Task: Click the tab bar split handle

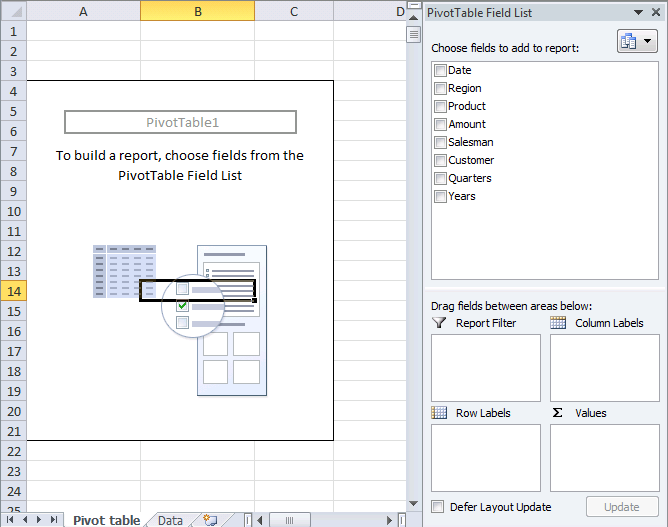Action: (x=248, y=520)
